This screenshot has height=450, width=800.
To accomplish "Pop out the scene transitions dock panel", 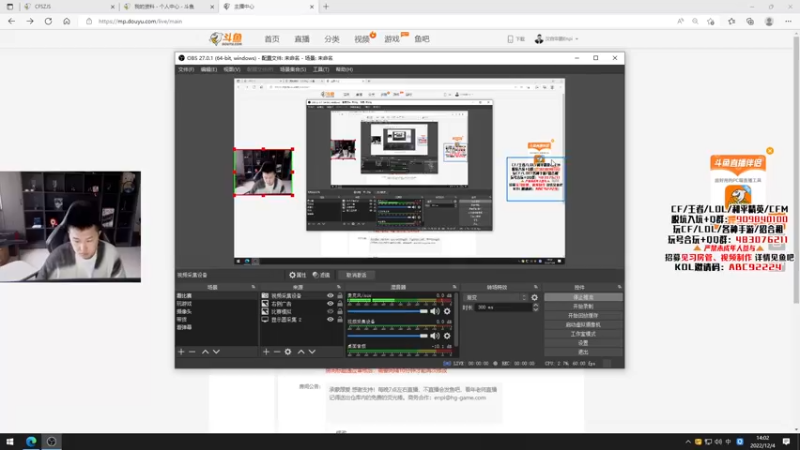I will (535, 287).
